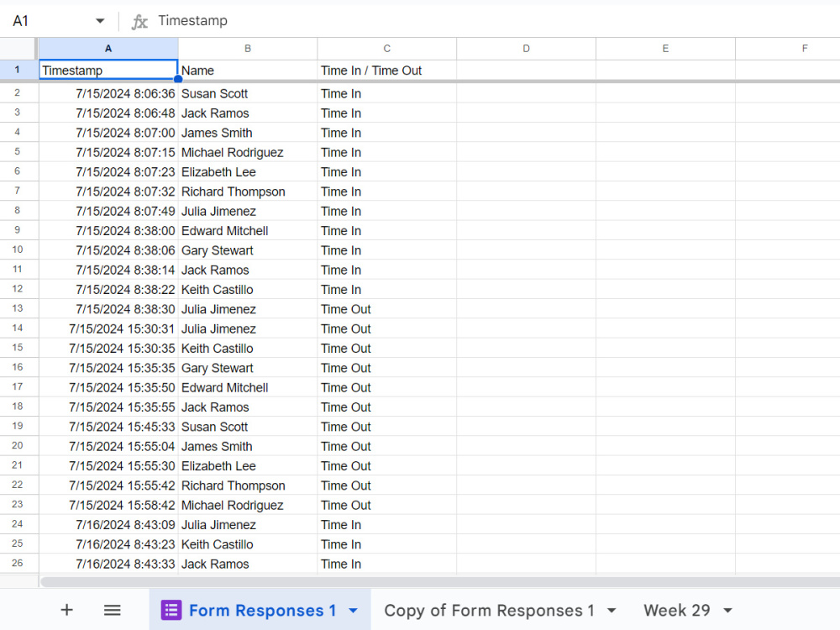Click Jack Ramos in row 3

pos(248,113)
